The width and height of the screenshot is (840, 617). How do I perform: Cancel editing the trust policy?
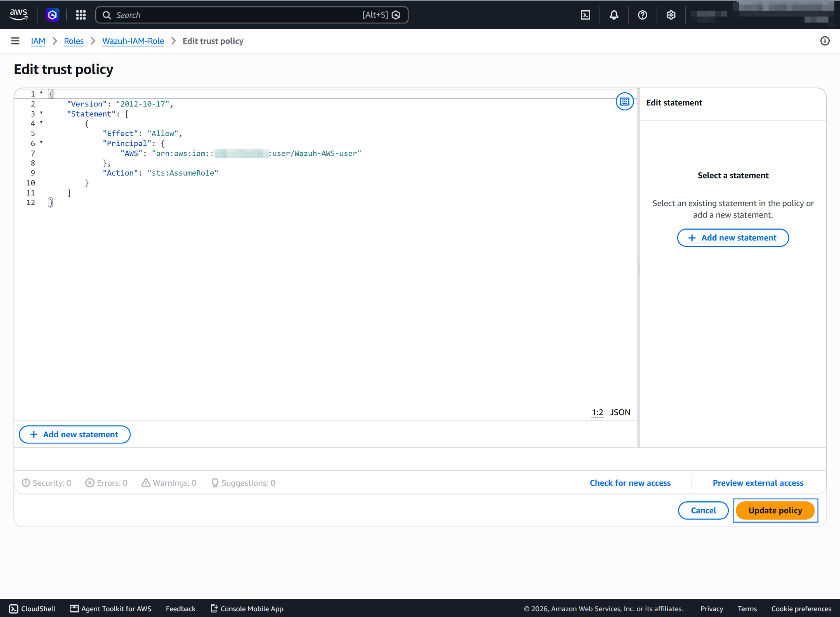tap(703, 510)
